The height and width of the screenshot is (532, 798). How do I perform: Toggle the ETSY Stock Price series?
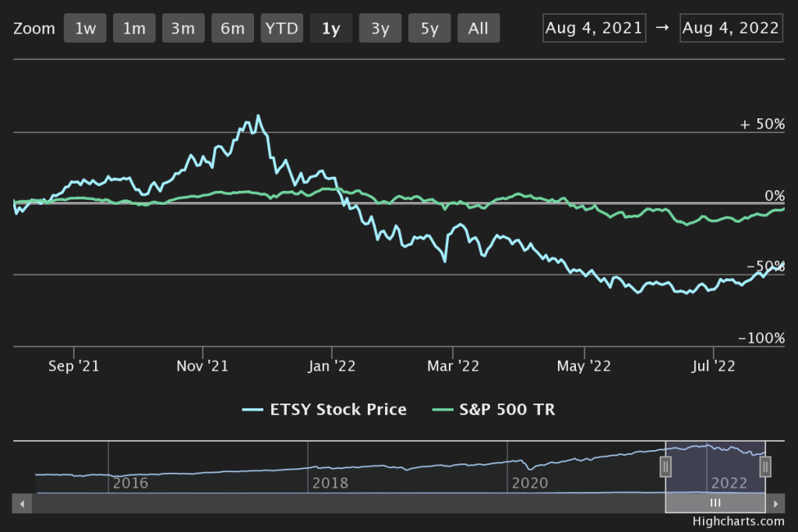tap(324, 409)
